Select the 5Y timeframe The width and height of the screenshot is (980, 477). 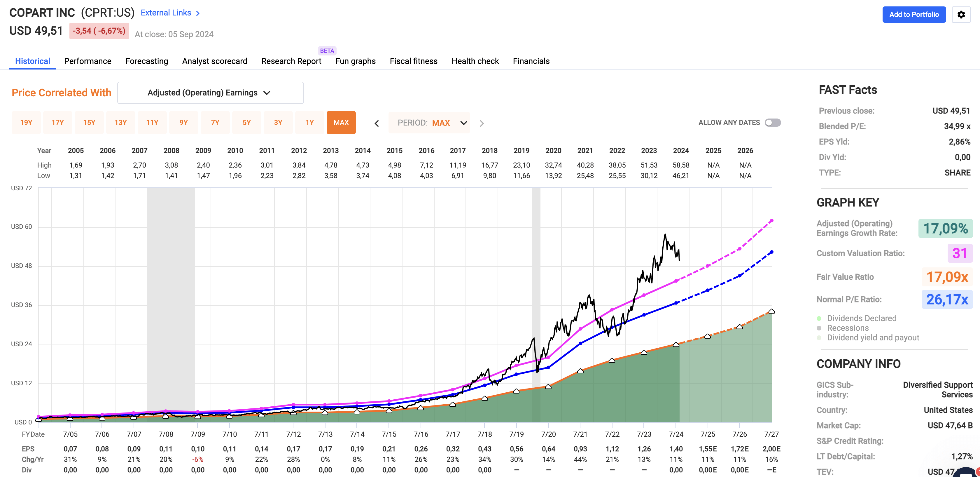point(246,122)
